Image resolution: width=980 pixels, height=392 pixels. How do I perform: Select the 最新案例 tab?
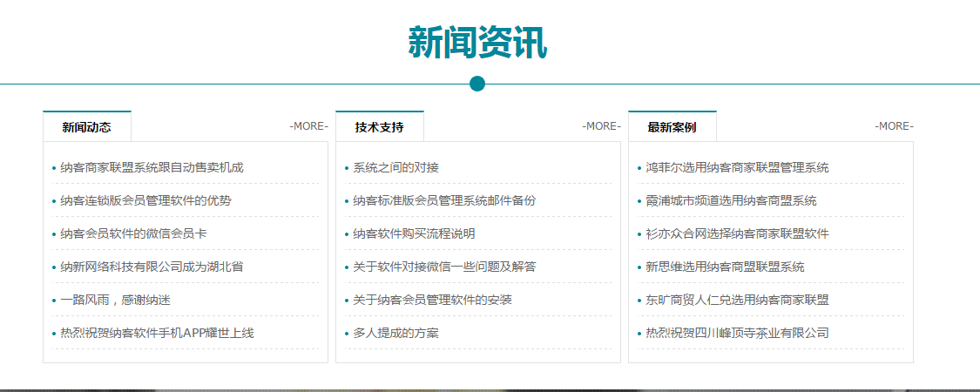(x=672, y=127)
